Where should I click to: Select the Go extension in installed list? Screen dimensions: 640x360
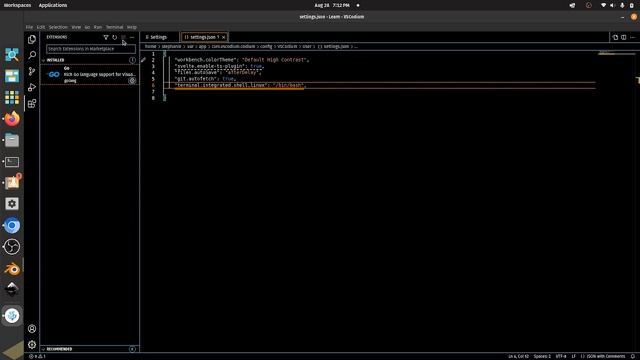pos(90,74)
